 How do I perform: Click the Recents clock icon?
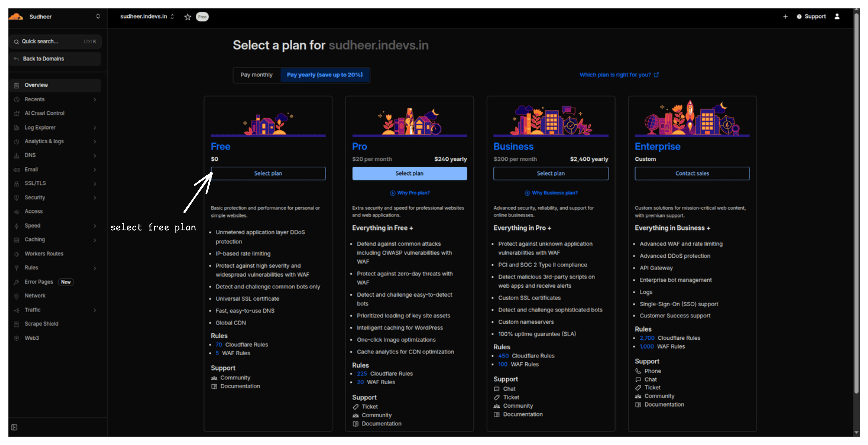tap(17, 100)
